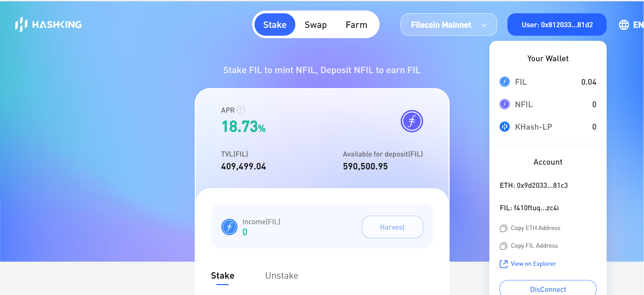The image size is (644, 295).
Task: Click the FIL token icon in wallet
Action: point(505,82)
